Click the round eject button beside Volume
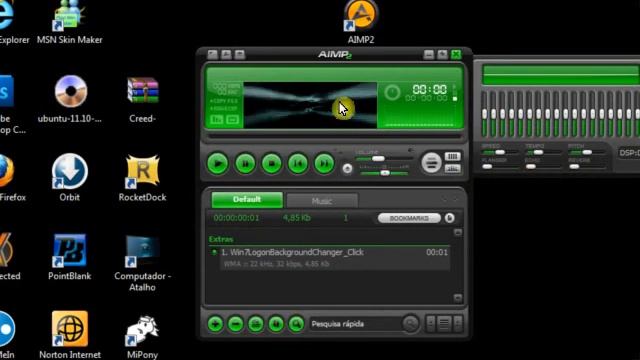The width and height of the screenshot is (640, 360). click(x=347, y=168)
